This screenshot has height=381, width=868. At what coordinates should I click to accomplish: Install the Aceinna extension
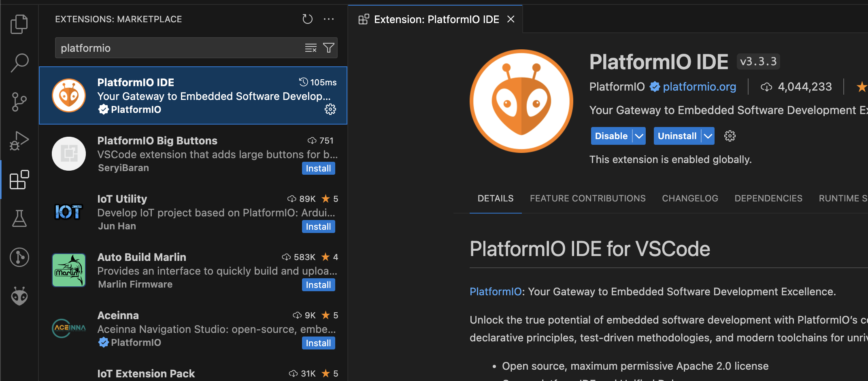tap(318, 343)
